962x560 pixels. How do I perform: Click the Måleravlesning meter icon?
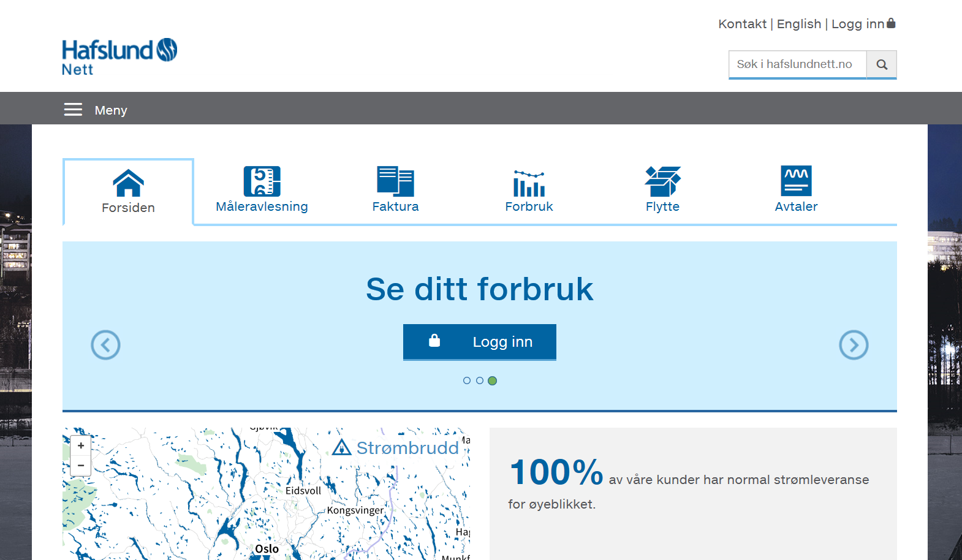point(262,181)
